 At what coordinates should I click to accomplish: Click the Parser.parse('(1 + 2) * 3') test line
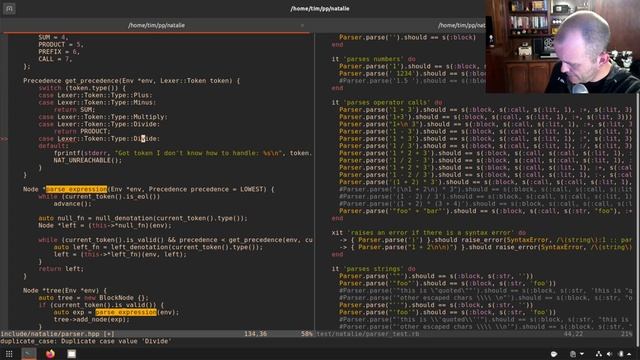[x=485, y=182]
